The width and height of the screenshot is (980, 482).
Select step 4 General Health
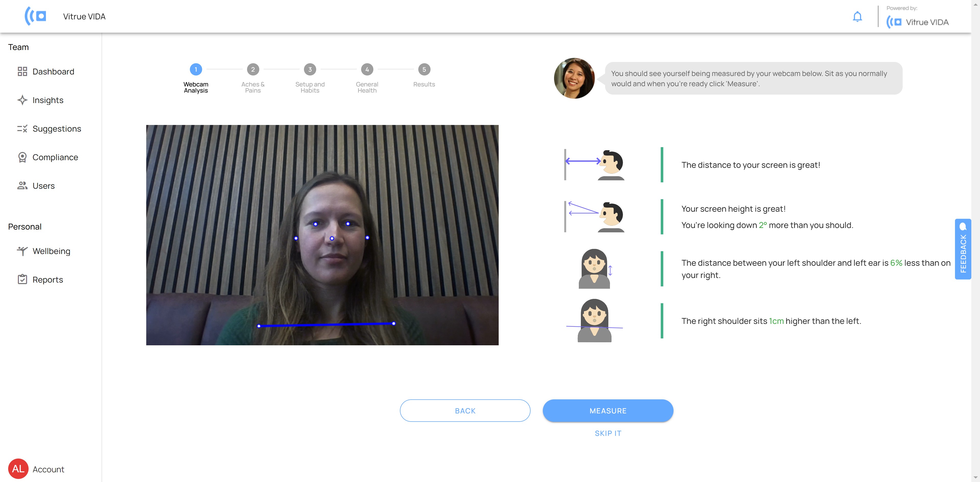pos(367,78)
